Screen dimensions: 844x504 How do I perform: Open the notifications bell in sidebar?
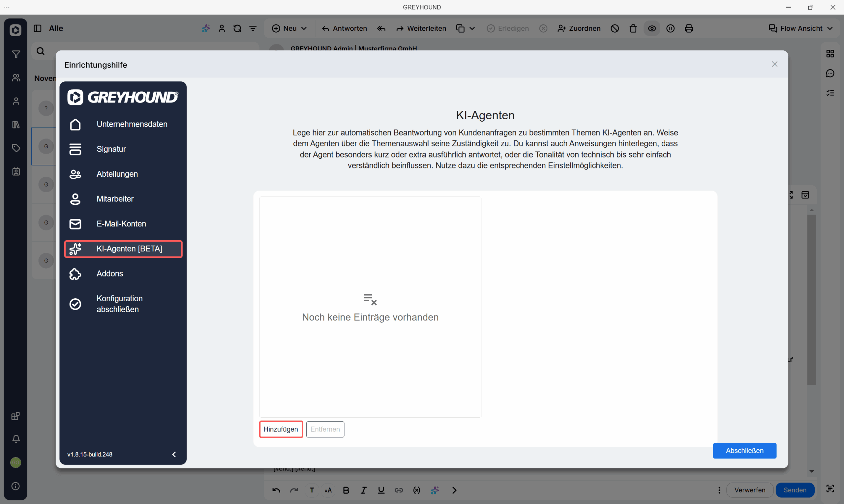[15, 439]
